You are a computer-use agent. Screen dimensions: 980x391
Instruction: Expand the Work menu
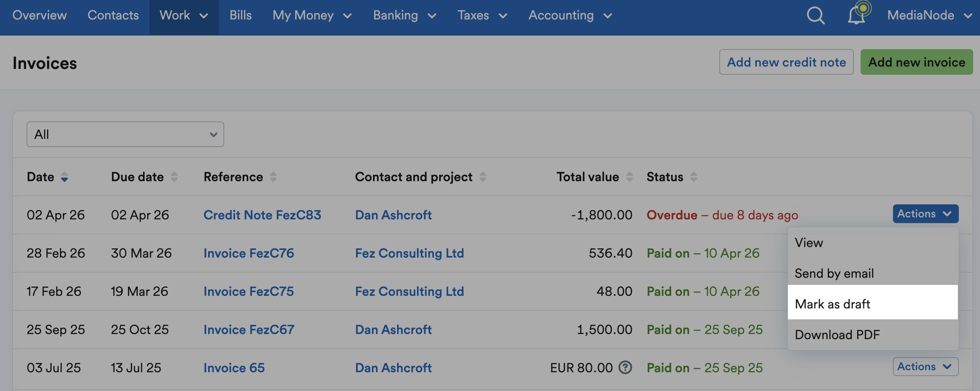coord(184,16)
